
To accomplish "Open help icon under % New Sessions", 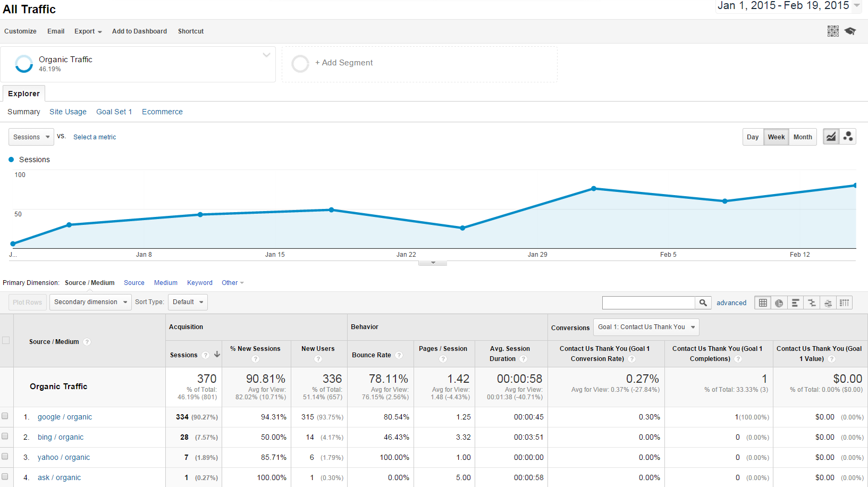I will click(x=255, y=359).
